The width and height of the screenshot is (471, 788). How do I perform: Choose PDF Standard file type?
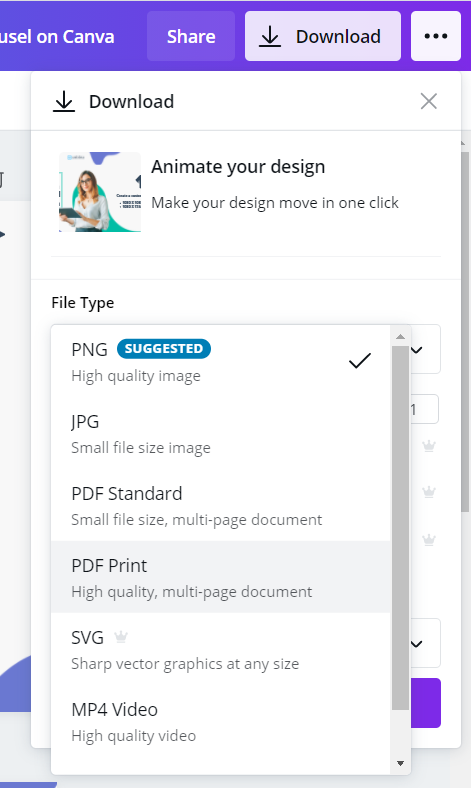(221, 505)
